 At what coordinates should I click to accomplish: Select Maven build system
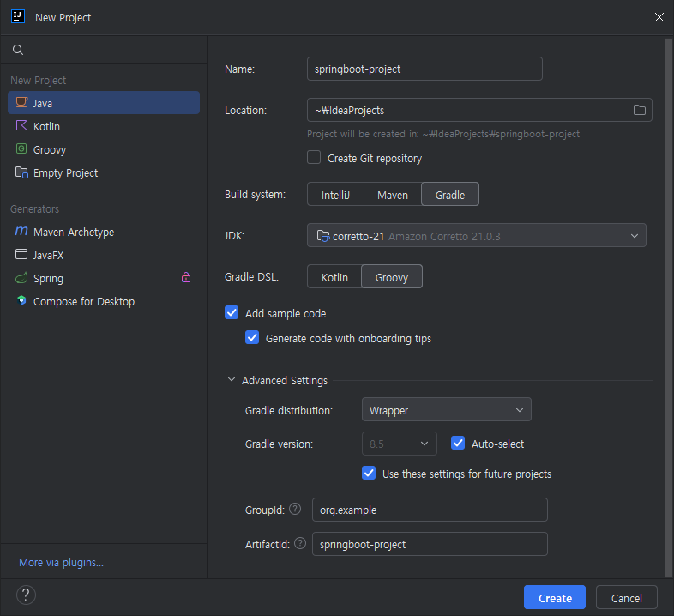[393, 195]
